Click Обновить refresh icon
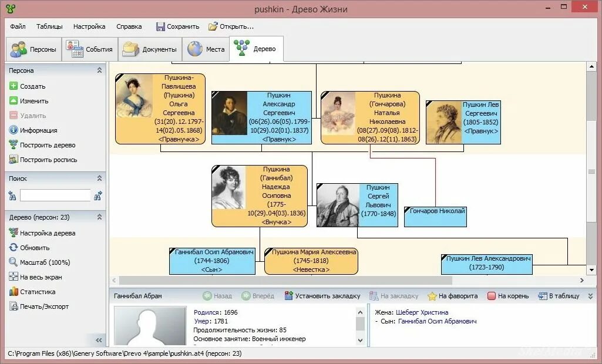This screenshot has height=364, width=602. [x=14, y=247]
